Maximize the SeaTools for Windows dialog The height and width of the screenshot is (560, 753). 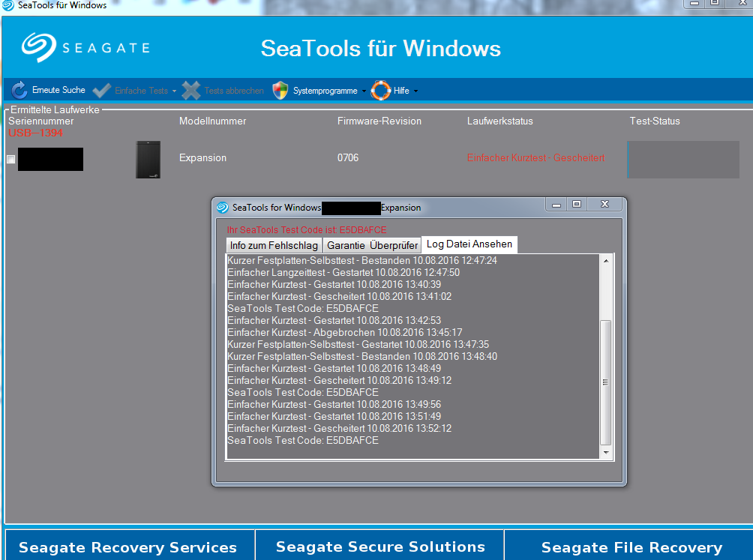point(577,205)
